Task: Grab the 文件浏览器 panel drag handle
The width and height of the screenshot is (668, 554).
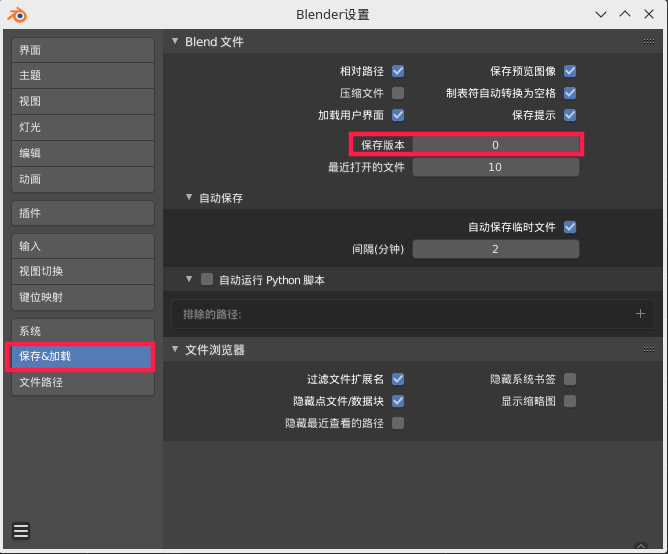Action: [649, 349]
